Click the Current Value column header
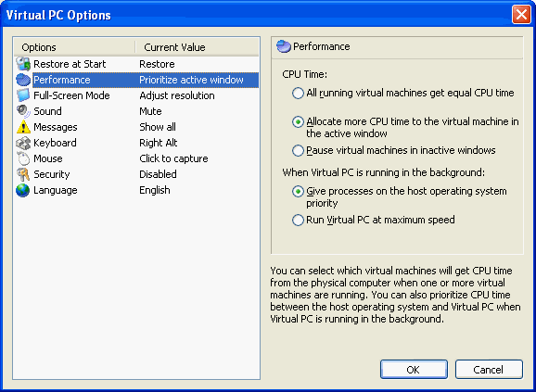536x392 pixels. [198, 47]
